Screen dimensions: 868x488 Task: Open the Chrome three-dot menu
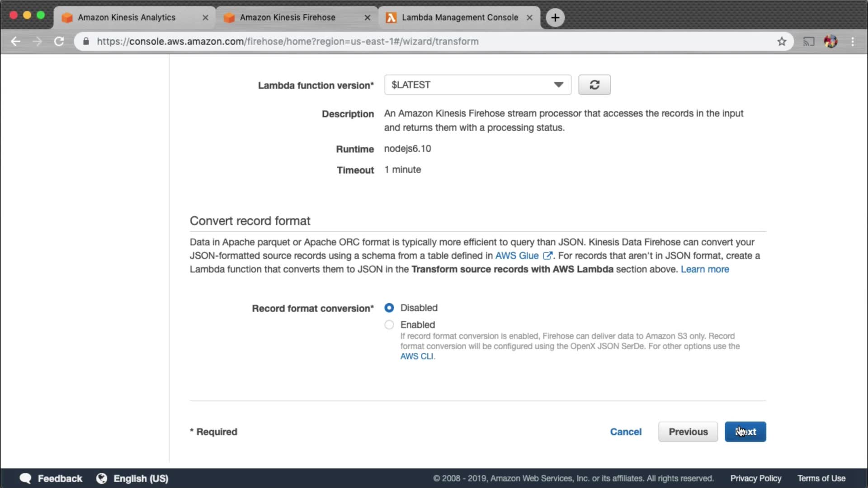pyautogui.click(x=853, y=42)
